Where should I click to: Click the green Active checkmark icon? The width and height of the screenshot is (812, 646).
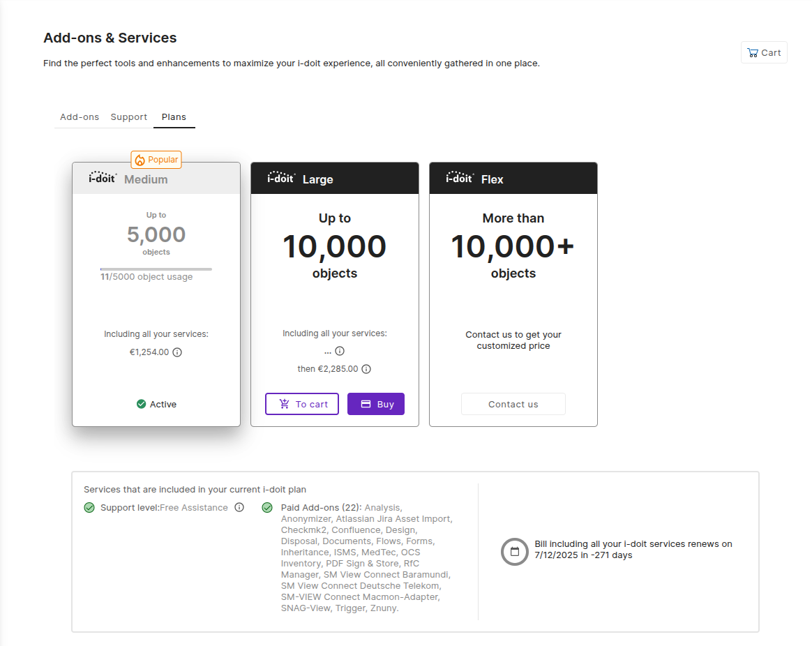click(141, 404)
